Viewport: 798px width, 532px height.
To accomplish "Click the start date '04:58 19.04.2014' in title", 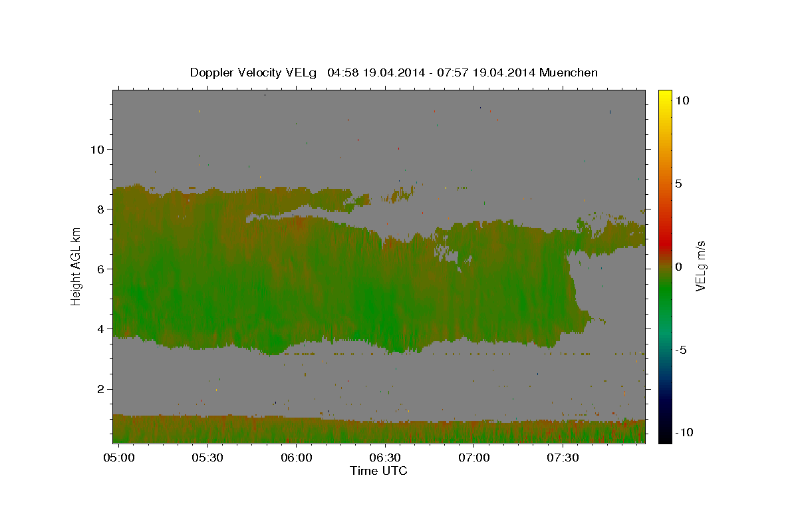I will (x=375, y=72).
